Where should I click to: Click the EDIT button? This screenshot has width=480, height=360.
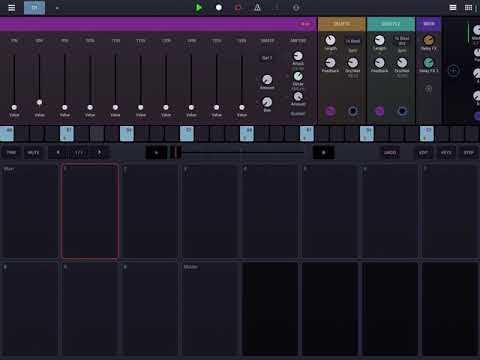click(x=423, y=153)
